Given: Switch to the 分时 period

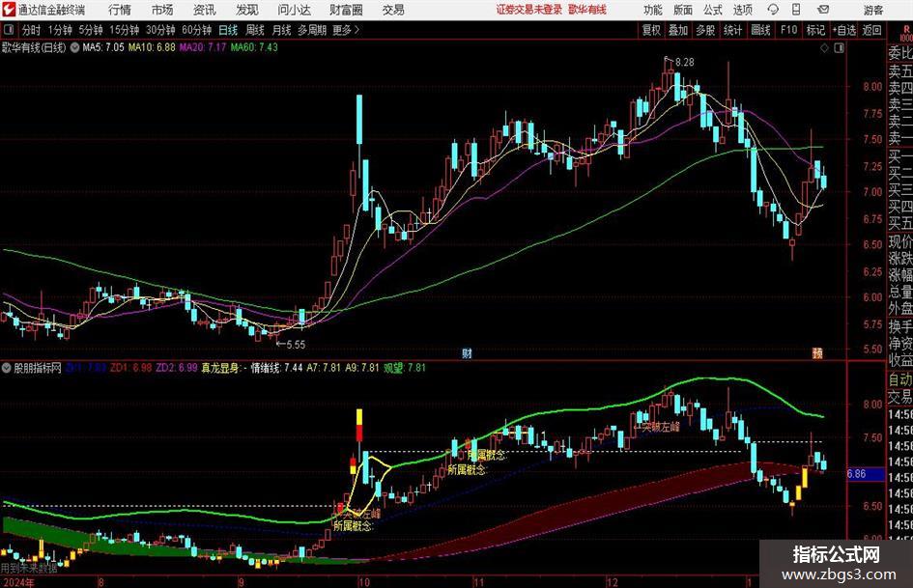Looking at the screenshot, I should tap(31, 30).
